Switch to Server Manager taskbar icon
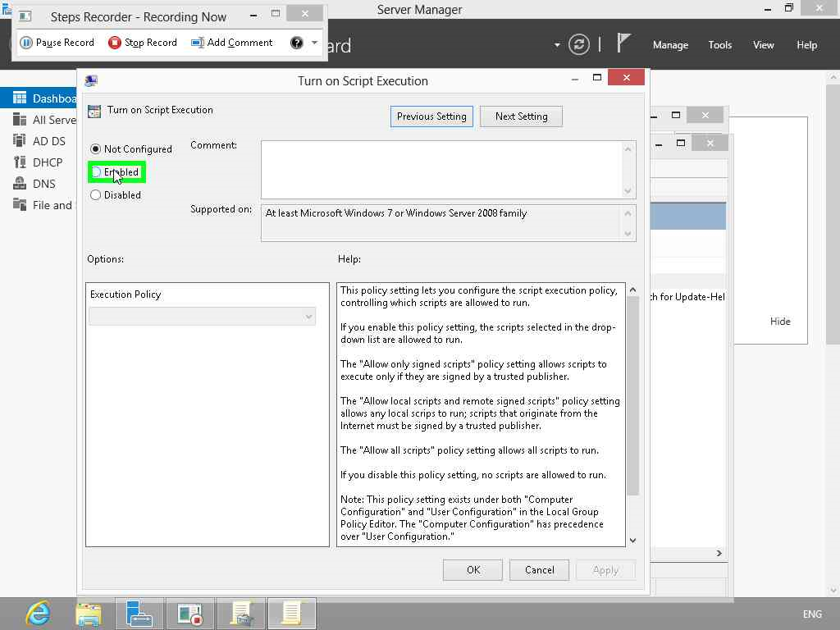840x630 pixels. coord(139,614)
